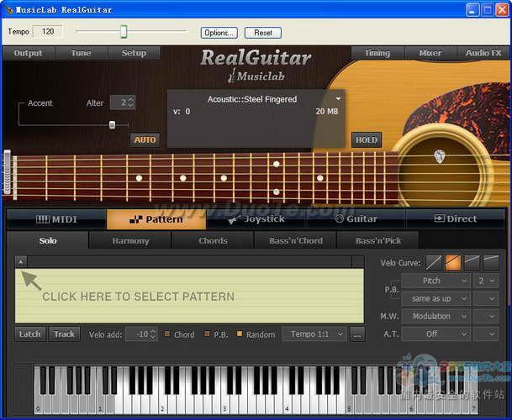
Task: Select the Solo mode tab
Action: tap(48, 241)
